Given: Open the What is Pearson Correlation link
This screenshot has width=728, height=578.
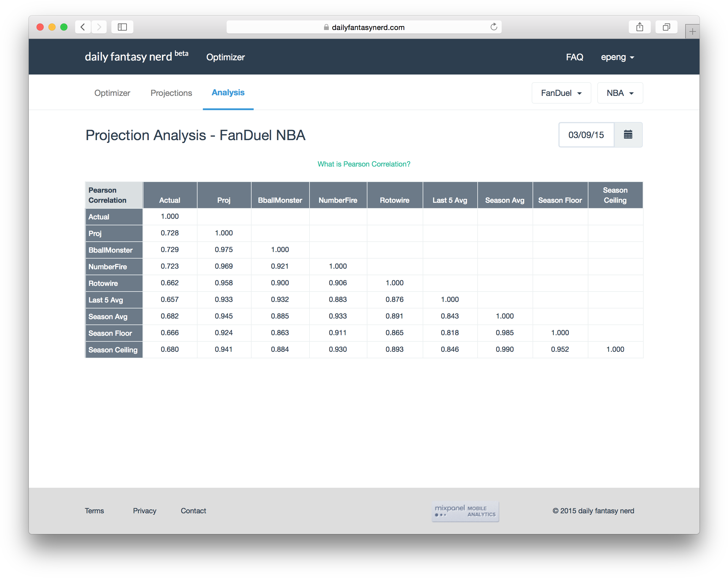Looking at the screenshot, I should click(364, 164).
